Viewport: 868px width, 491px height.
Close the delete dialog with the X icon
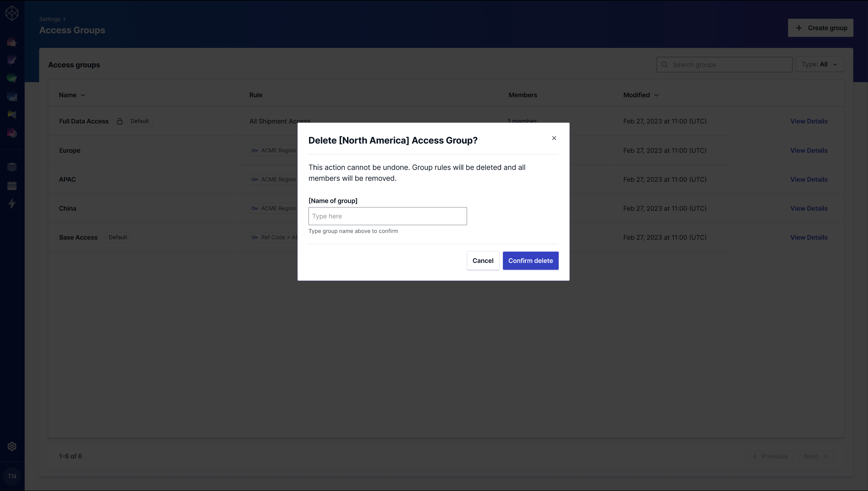[x=554, y=138]
